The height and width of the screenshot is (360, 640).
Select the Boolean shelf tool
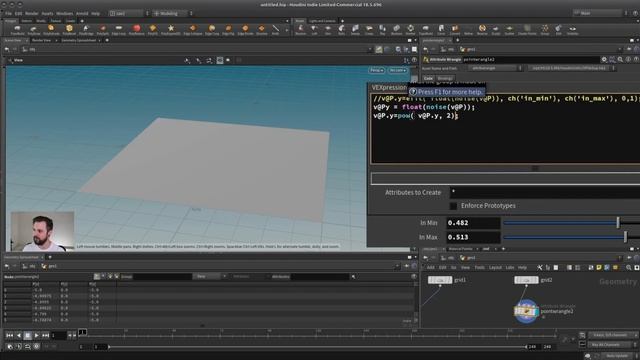pos(396,30)
